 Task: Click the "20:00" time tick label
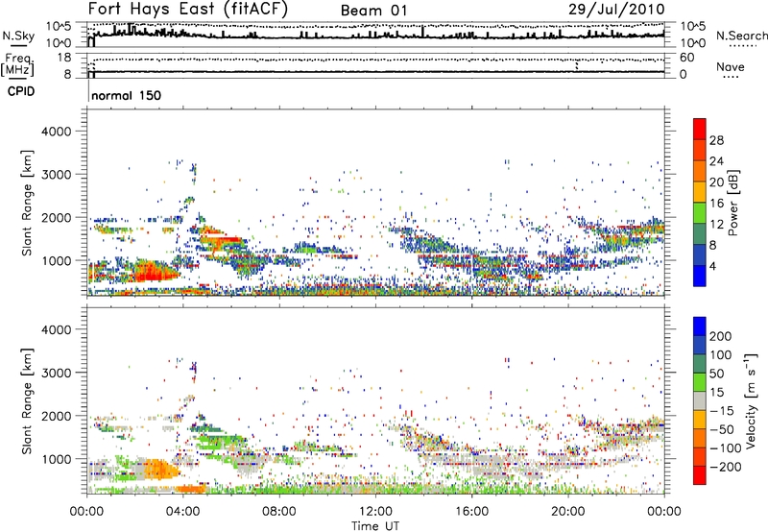click(567, 512)
